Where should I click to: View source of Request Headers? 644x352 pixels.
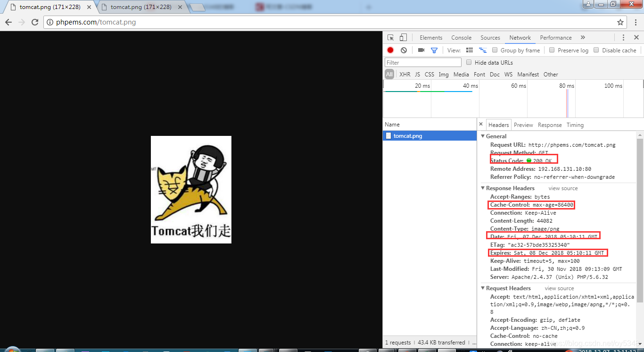tap(559, 288)
